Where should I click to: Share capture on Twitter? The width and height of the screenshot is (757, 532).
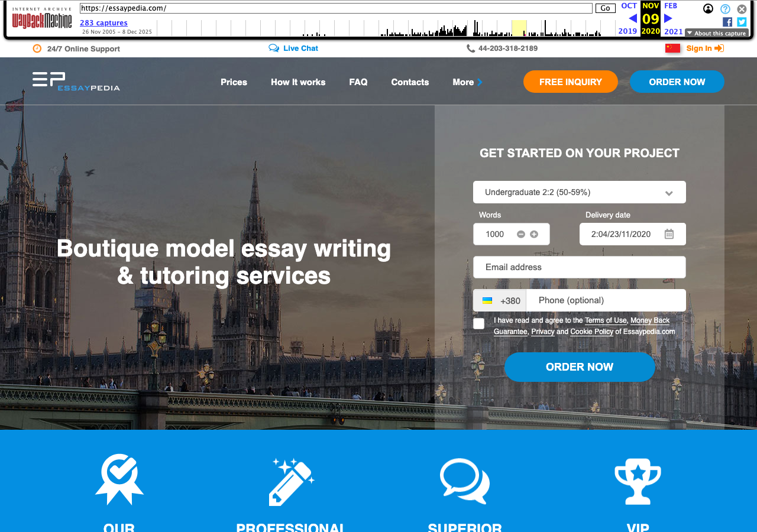point(742,22)
